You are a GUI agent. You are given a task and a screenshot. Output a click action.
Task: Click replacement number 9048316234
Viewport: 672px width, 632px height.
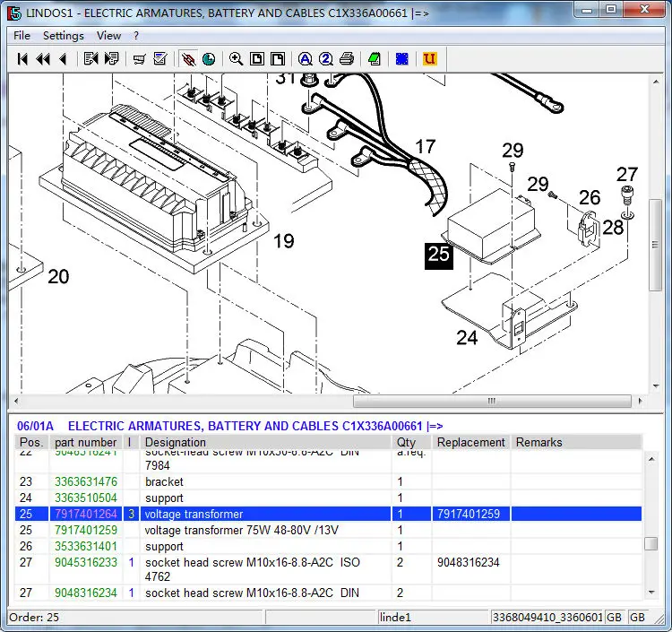[x=469, y=563]
